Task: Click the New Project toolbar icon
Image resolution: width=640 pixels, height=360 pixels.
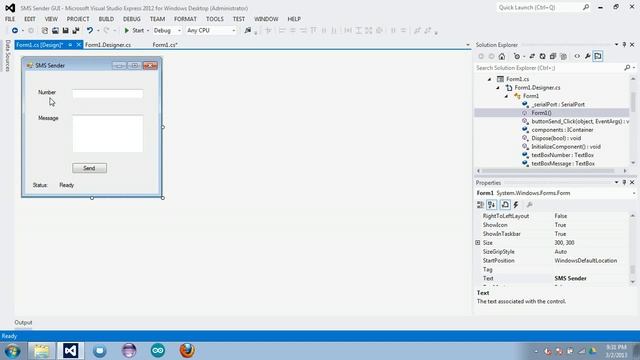Action: click(45, 31)
